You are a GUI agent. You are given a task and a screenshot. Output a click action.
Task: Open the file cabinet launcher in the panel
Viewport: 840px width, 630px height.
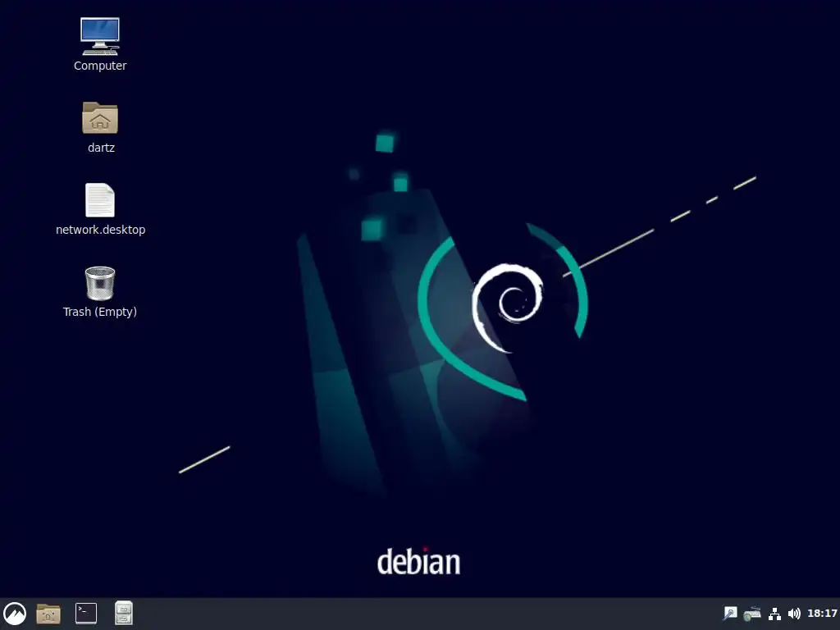[x=124, y=614]
